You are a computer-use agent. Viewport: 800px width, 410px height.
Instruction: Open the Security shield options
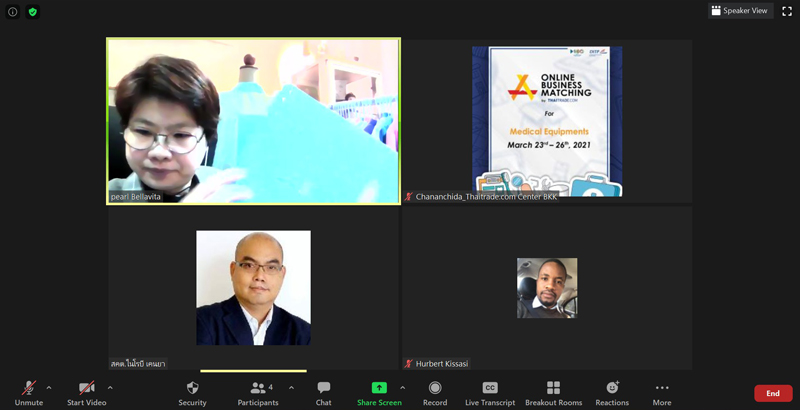[x=192, y=388]
